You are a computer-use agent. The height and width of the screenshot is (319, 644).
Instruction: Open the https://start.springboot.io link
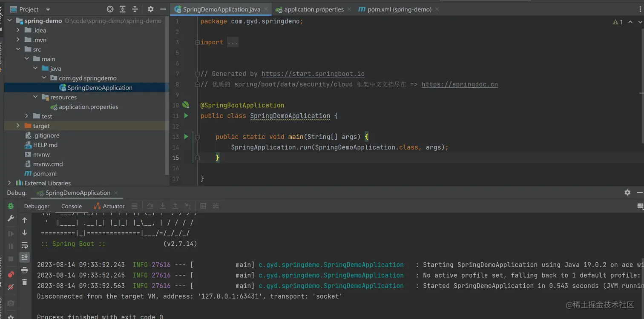click(313, 74)
